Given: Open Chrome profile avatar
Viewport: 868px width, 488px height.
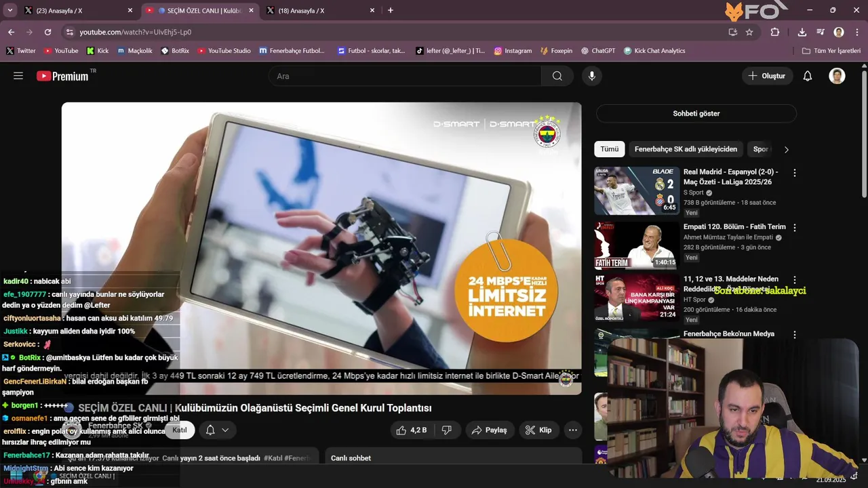Looking at the screenshot, I should (839, 32).
